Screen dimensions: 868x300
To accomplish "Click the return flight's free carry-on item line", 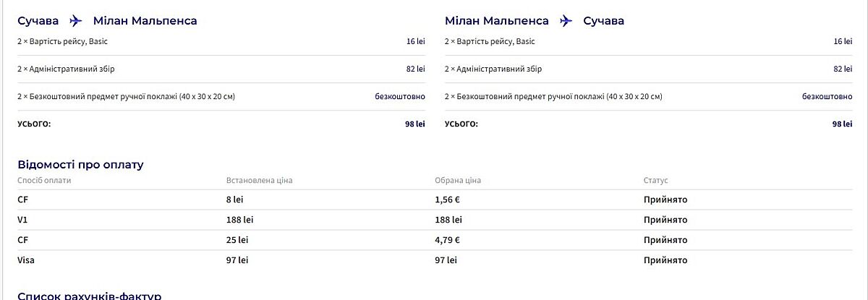I will [553, 96].
